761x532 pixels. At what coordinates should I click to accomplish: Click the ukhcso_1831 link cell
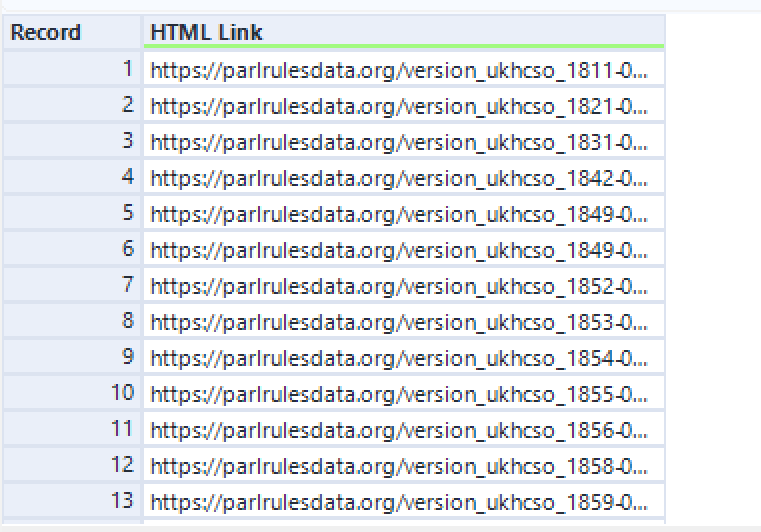[x=404, y=140]
